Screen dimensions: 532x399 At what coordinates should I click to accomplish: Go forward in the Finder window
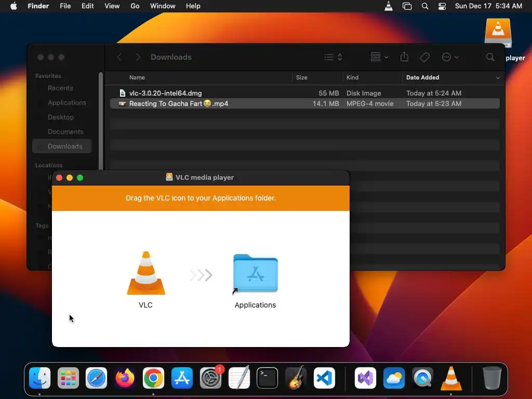click(x=138, y=57)
